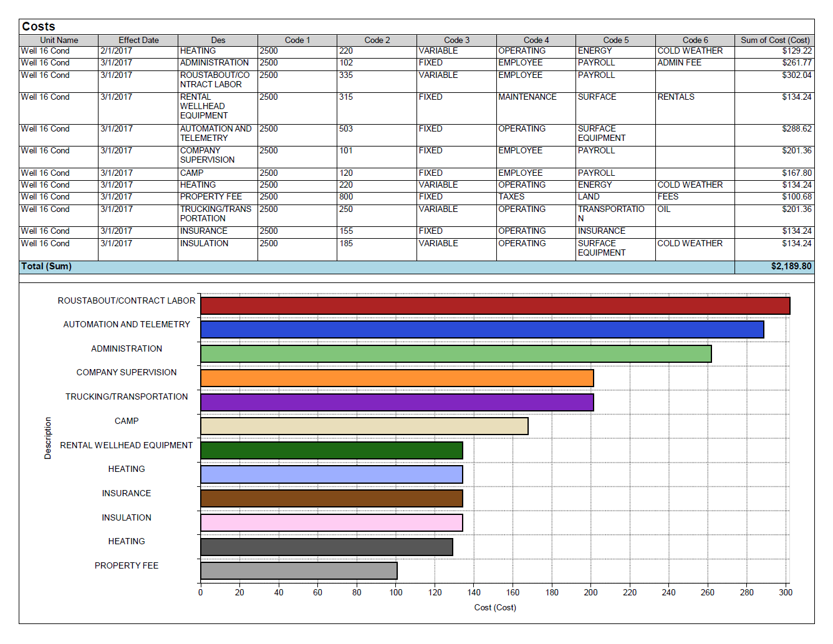Click the orange COMPANY SUPERVISION bar
Image resolution: width=833 pixels, height=644 pixels.
pos(397,378)
